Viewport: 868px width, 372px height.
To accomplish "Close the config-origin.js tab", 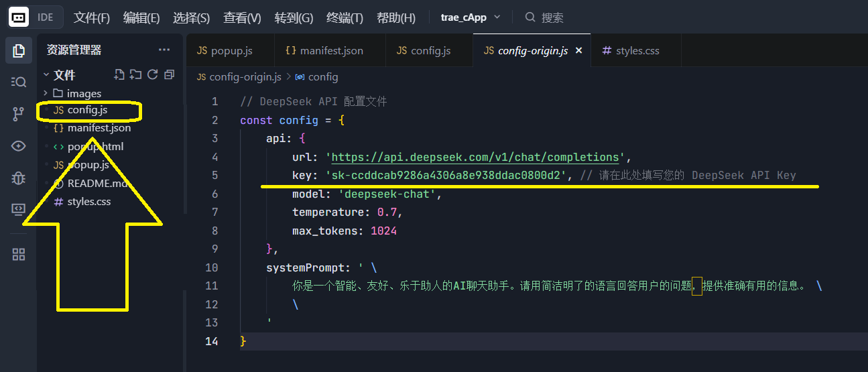I will (579, 51).
